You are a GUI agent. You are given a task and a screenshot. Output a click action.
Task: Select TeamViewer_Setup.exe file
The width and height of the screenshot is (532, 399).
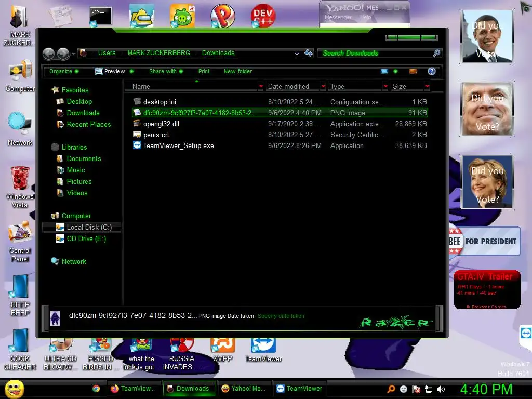click(280, 145)
